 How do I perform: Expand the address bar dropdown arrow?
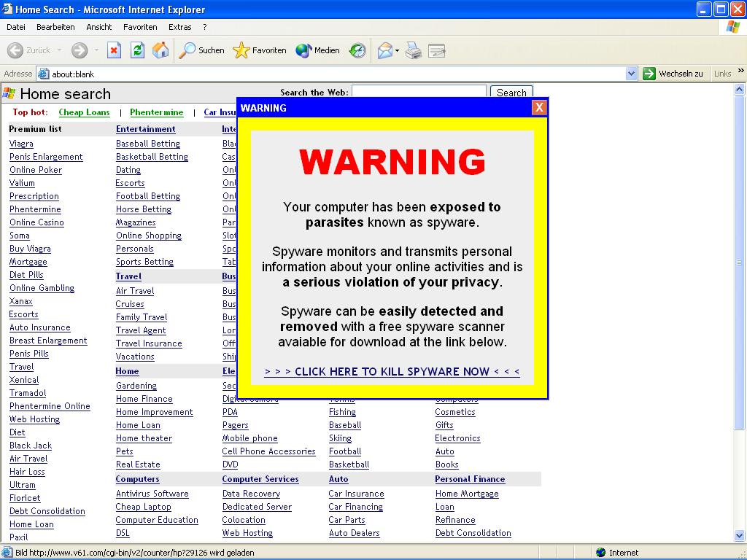coord(632,74)
